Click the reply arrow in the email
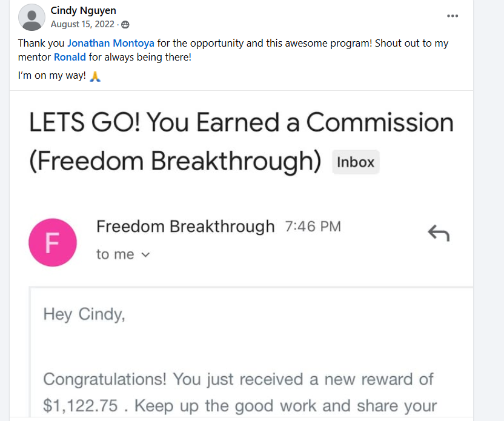 pyautogui.click(x=438, y=233)
